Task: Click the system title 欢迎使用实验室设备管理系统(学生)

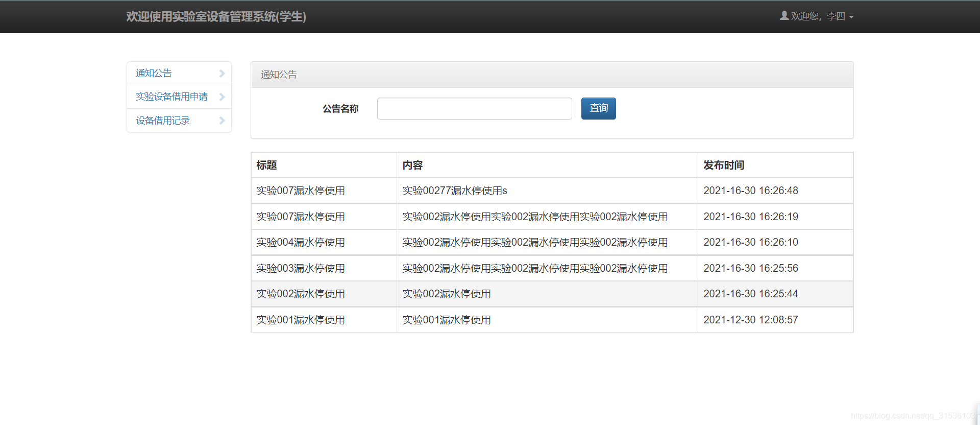Action: click(216, 17)
